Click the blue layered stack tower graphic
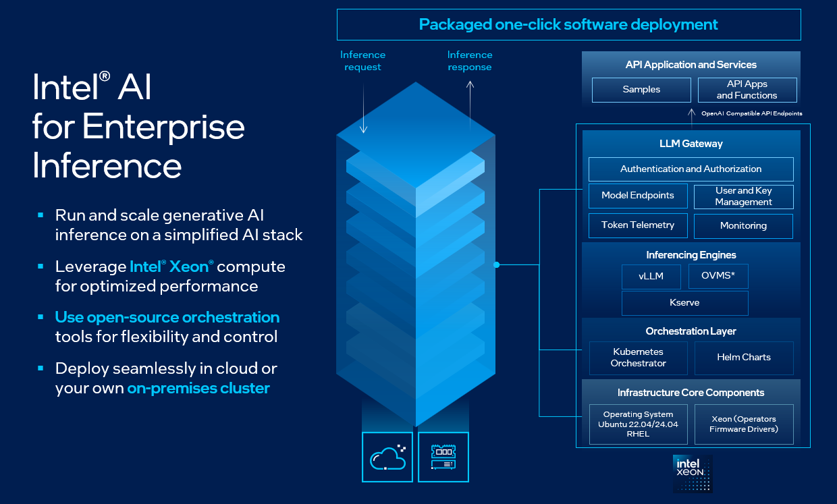Screen dimensions: 837x504 [416, 254]
